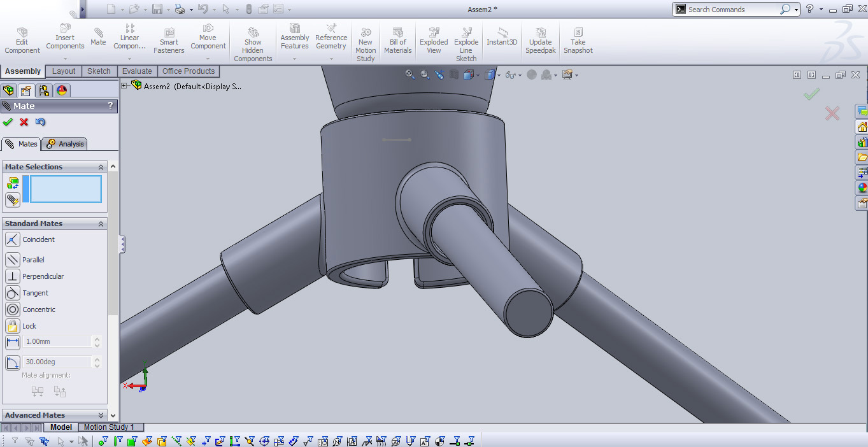Open the Insert Components dropdown arrow
Image resolution: width=868 pixels, height=447 pixels.
pyautogui.click(x=65, y=59)
